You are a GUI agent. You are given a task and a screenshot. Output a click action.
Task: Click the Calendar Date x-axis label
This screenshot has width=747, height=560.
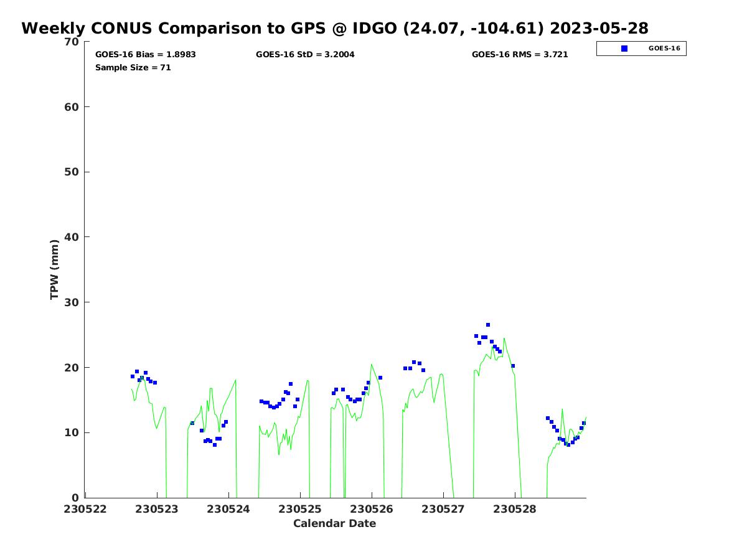tap(335, 524)
